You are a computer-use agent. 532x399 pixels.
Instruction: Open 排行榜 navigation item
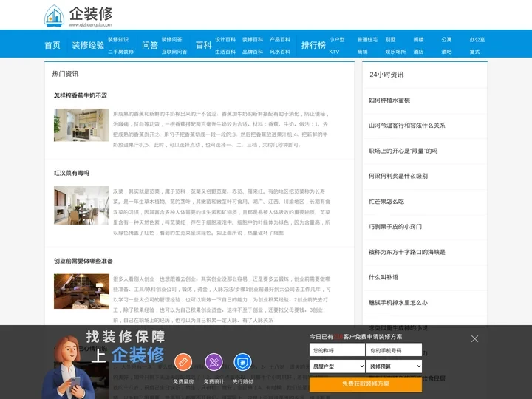click(313, 45)
